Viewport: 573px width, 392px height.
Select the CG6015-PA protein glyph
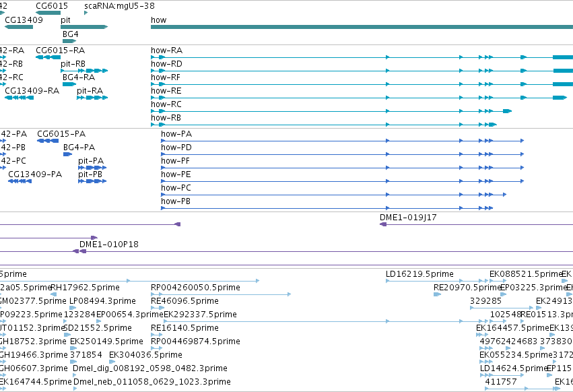pyautogui.click(x=48, y=141)
